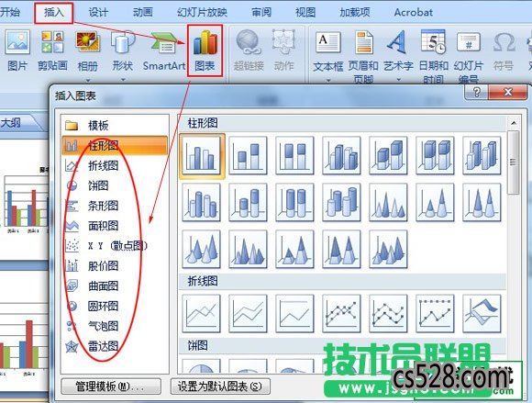
Task: Click the 动作 action icon
Action: click(x=283, y=50)
